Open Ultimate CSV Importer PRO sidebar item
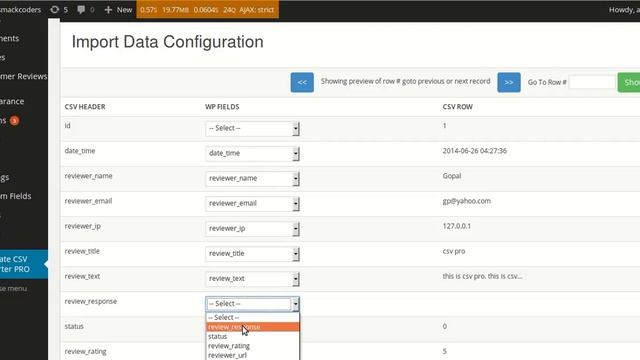640x360 pixels. [24, 264]
